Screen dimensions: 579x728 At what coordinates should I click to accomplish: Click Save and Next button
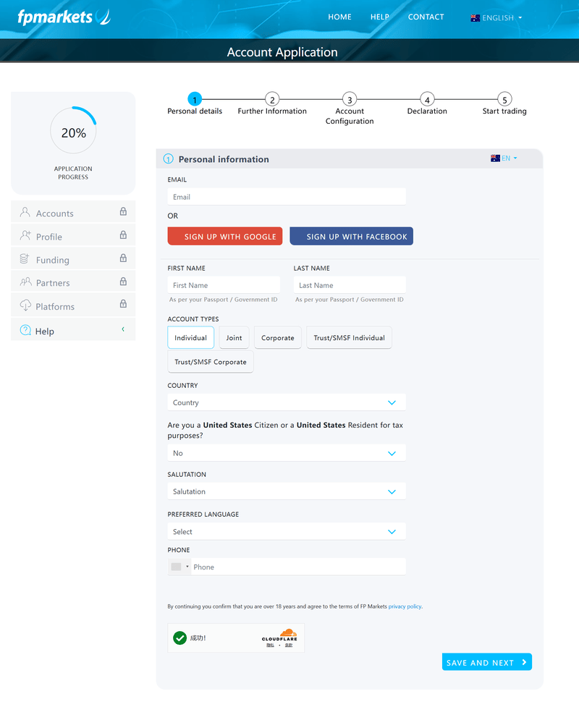tap(486, 662)
